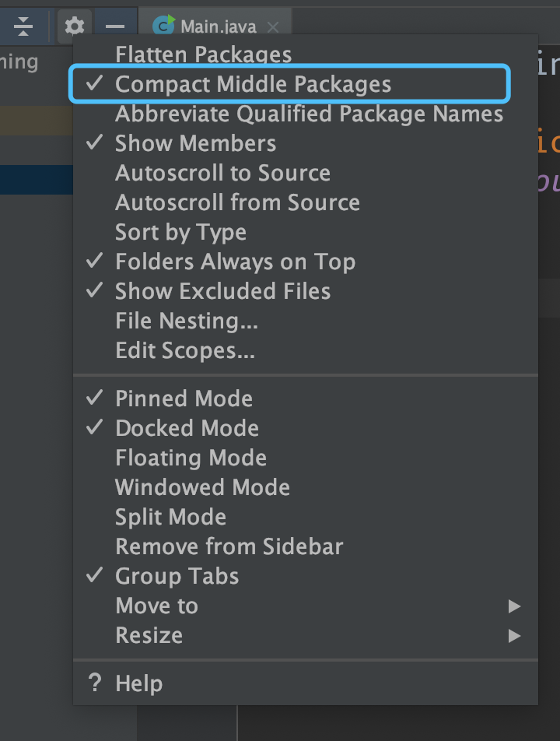This screenshot has width=560, height=741.
Task: Click the Hide panel minus icon
Action: [x=115, y=26]
